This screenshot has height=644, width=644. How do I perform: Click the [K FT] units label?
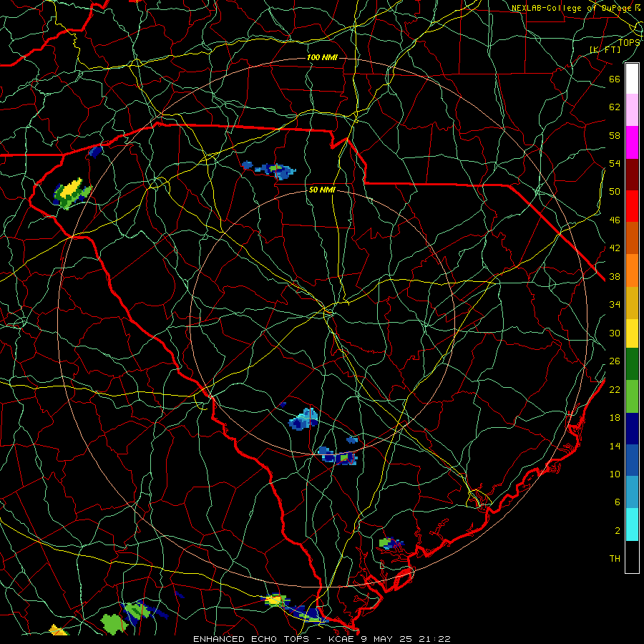click(x=605, y=49)
